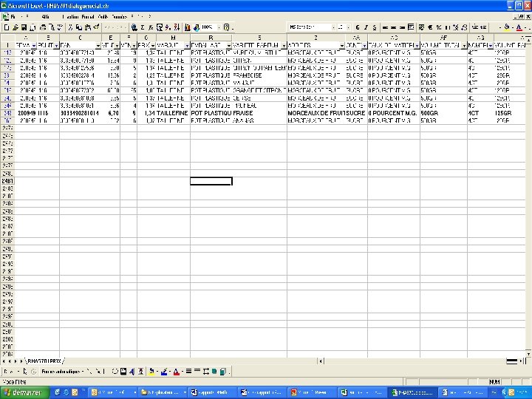Launch the Chart Wizard
The height and width of the screenshot is (399, 532).
coord(187,27)
